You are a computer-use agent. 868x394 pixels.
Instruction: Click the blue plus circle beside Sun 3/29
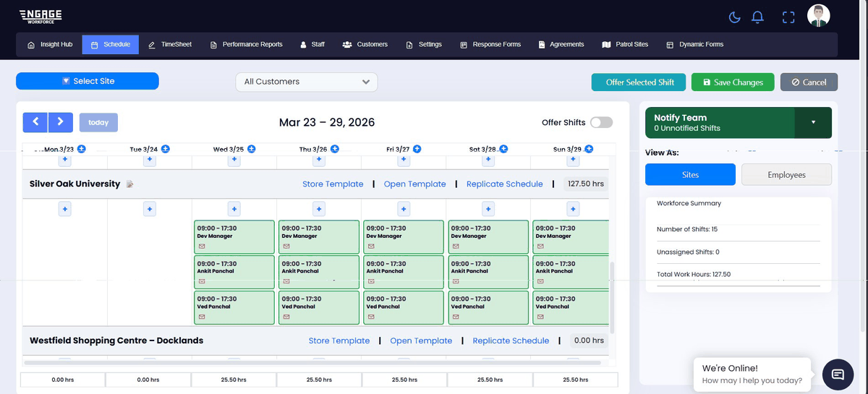(589, 149)
